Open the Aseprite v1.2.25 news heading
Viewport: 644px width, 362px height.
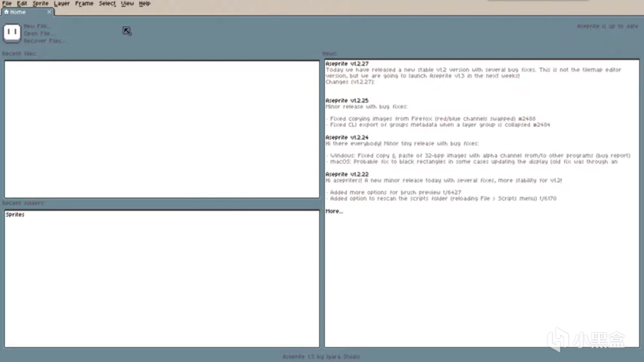pyautogui.click(x=347, y=101)
